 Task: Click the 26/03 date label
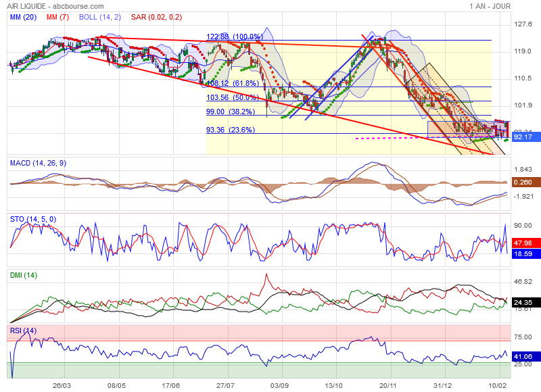62,386
